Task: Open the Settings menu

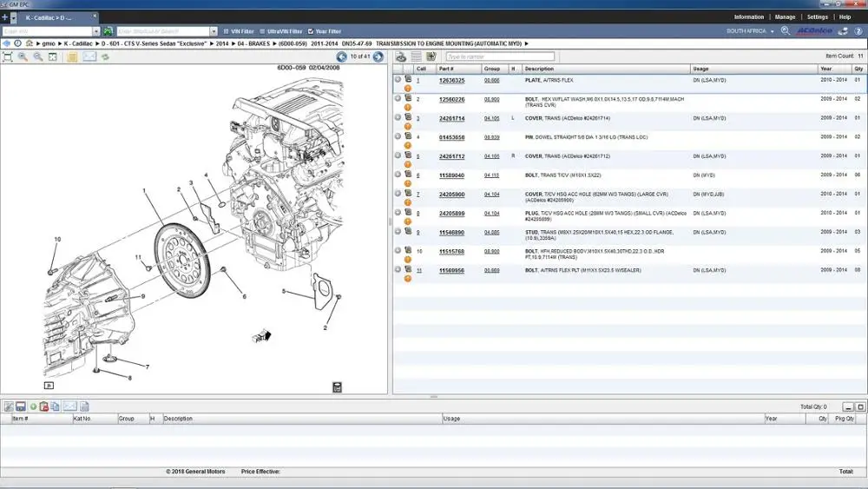Action: pos(817,17)
